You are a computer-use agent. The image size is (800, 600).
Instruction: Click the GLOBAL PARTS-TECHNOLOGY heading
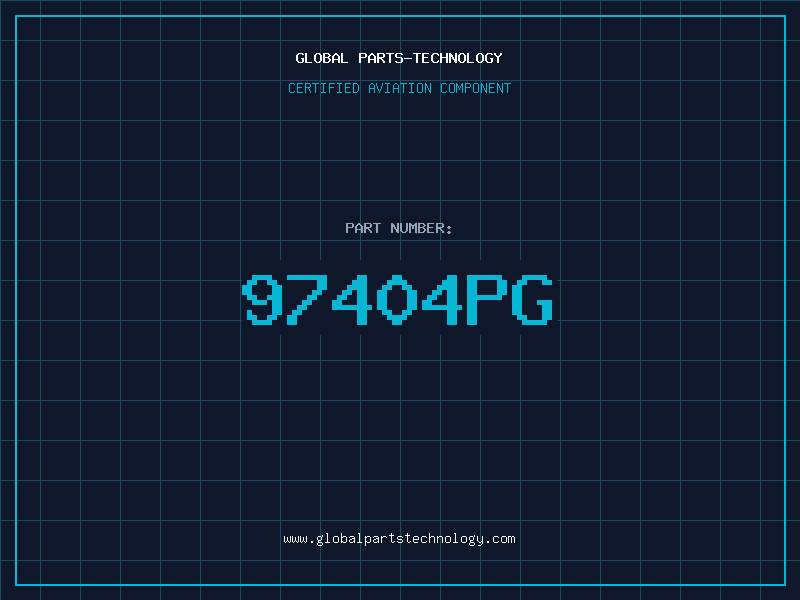click(x=399, y=58)
